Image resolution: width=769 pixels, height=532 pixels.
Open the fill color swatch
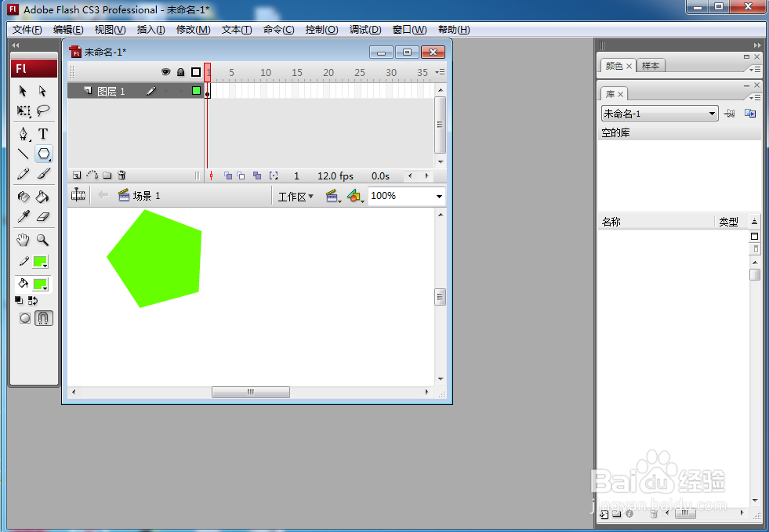[40, 284]
